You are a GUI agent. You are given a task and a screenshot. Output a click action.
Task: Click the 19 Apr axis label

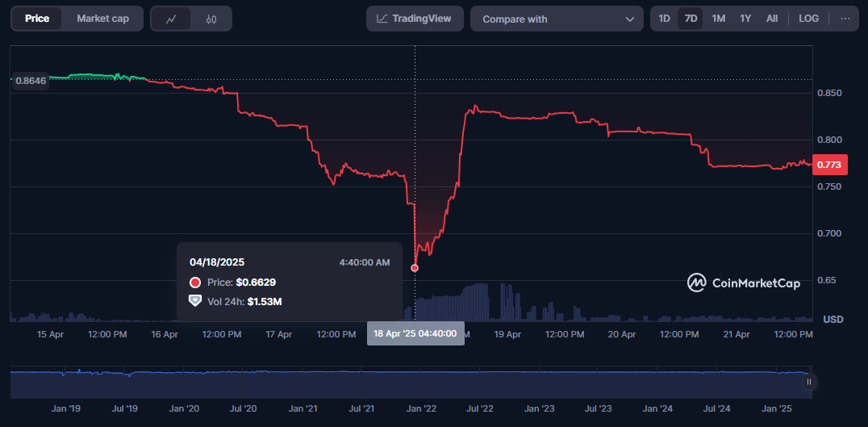[507, 334]
